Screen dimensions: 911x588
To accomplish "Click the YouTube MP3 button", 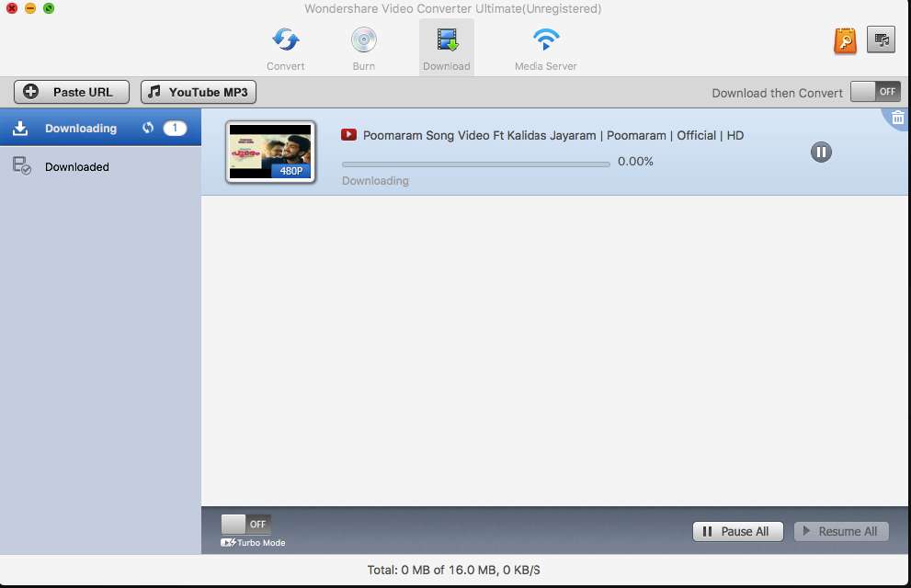I will click(x=198, y=92).
